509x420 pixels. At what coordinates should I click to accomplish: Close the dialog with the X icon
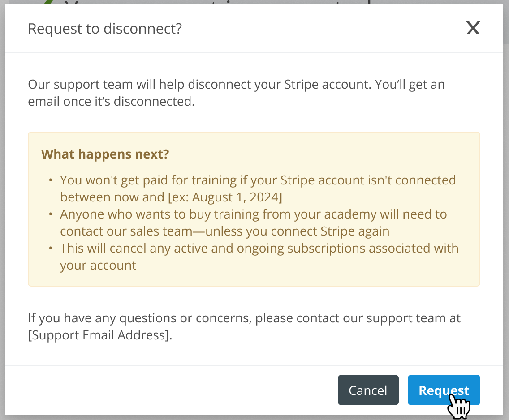[x=473, y=28]
